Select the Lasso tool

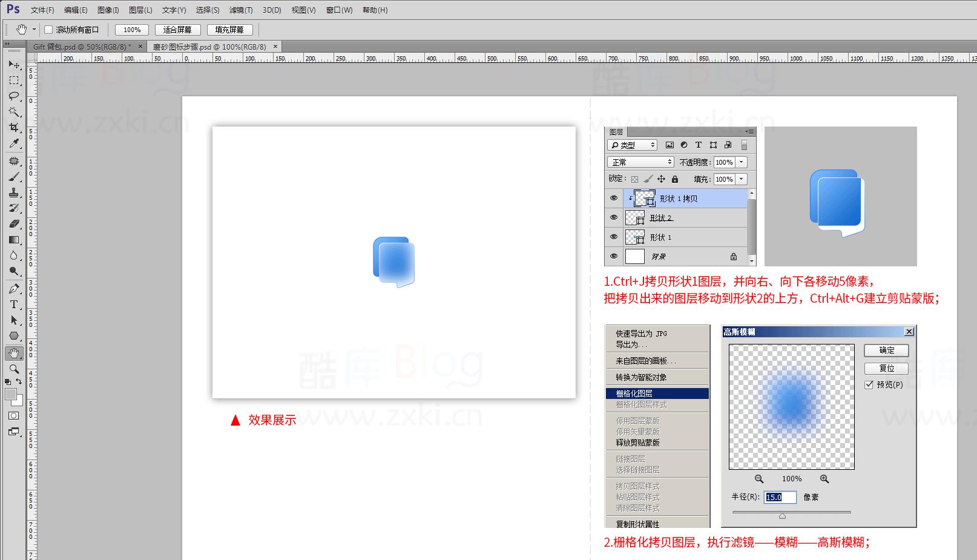(14, 96)
